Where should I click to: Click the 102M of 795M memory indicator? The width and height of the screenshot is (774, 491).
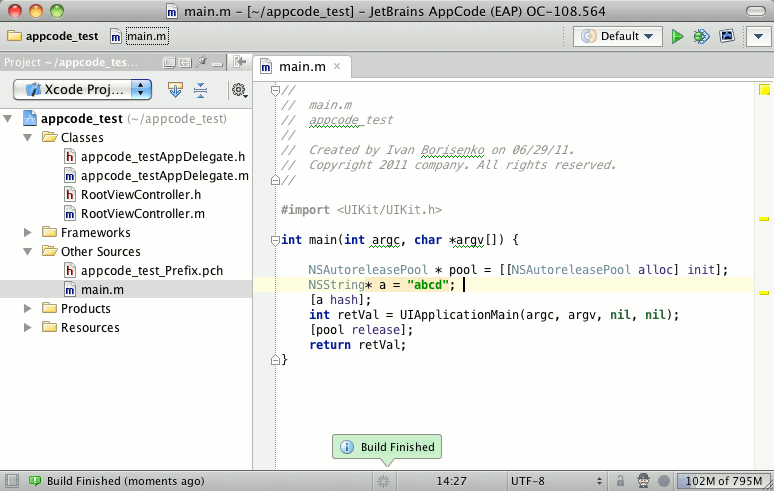click(724, 481)
